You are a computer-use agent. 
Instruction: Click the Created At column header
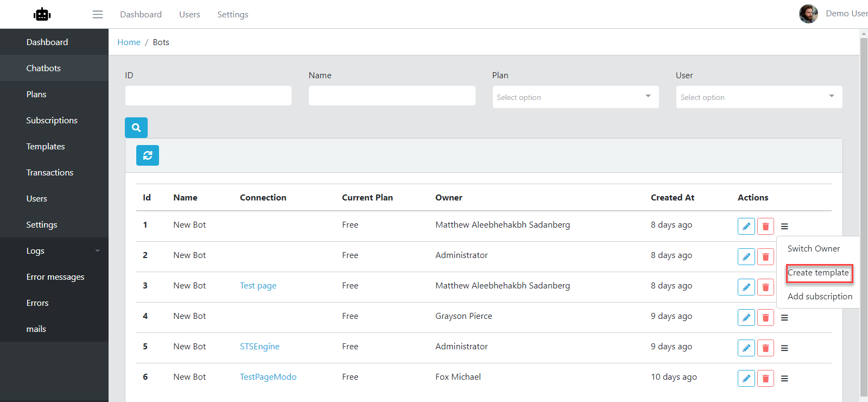(x=673, y=198)
